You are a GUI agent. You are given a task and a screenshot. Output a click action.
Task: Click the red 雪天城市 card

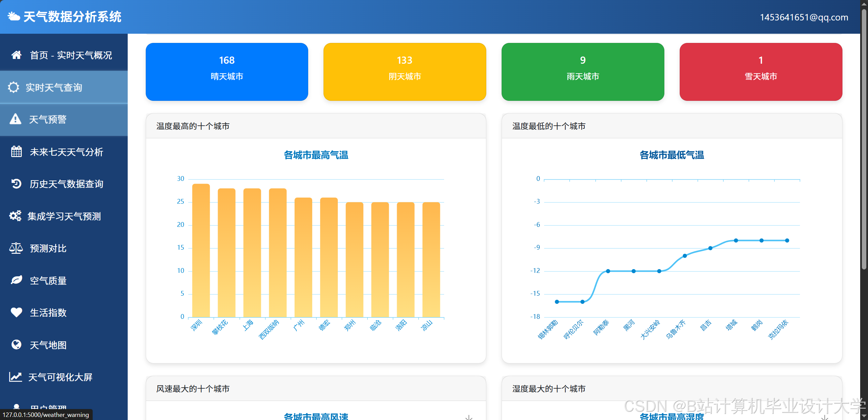pyautogui.click(x=760, y=72)
